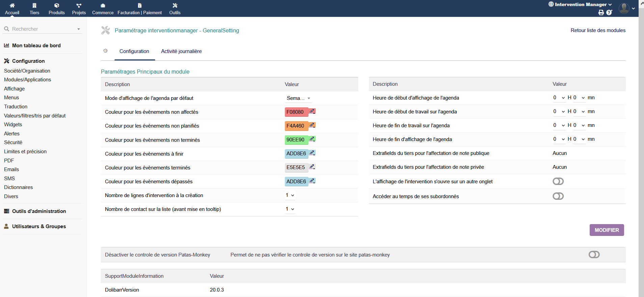Switch to Activité journalière tab

click(x=181, y=51)
